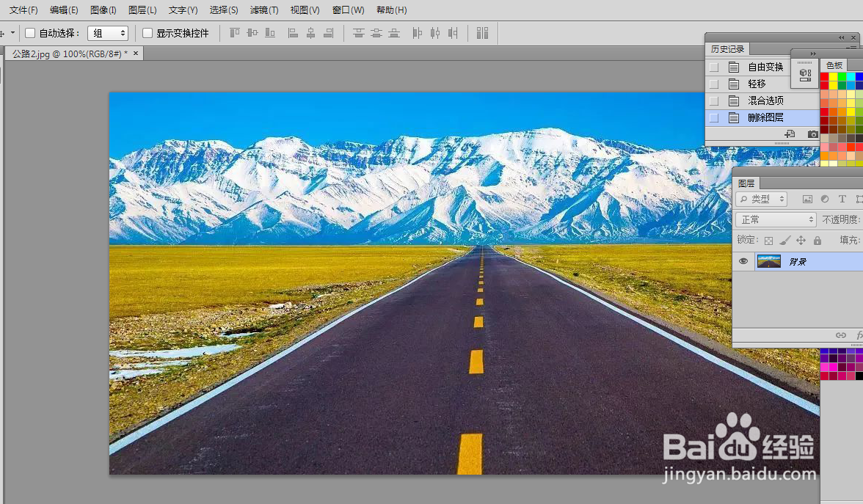The image size is (863, 504).
Task: Select the 删除图层 history state
Action: (x=762, y=117)
